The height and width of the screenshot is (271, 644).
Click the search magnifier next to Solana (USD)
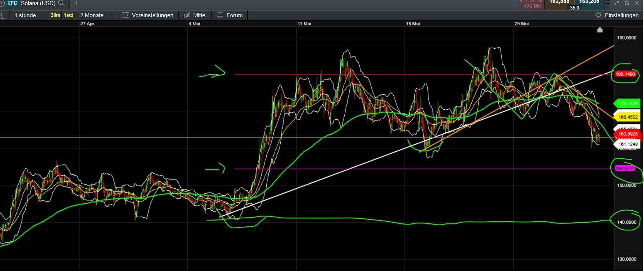pos(61,3)
